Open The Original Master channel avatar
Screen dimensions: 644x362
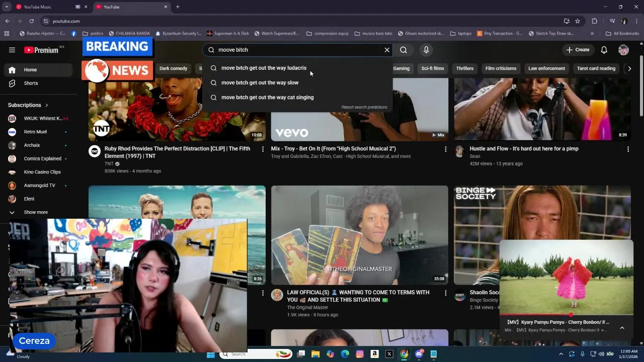[277, 295]
